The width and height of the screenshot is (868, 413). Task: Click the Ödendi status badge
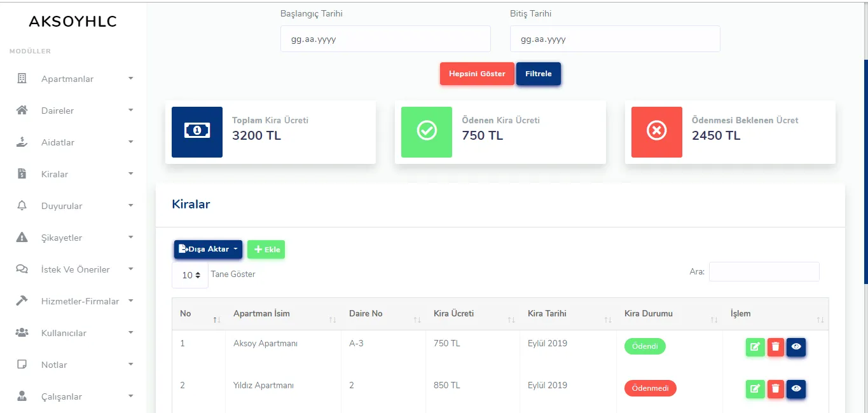coord(645,346)
